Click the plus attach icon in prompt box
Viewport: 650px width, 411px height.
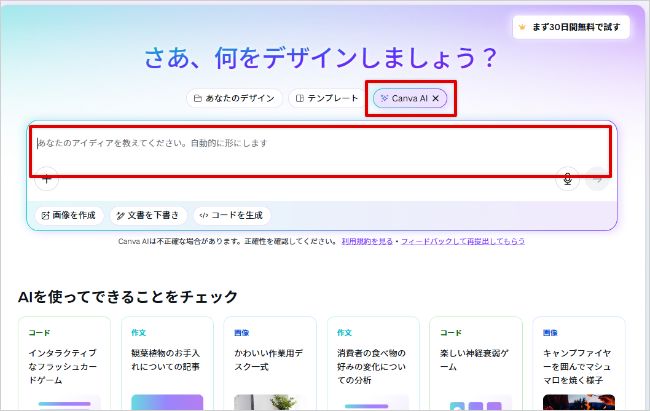(x=46, y=179)
